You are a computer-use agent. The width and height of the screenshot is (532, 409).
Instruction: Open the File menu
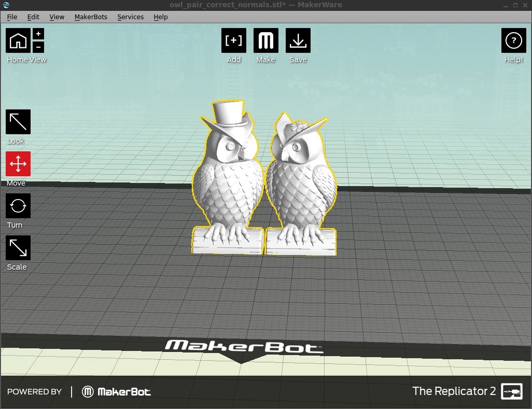(x=11, y=17)
